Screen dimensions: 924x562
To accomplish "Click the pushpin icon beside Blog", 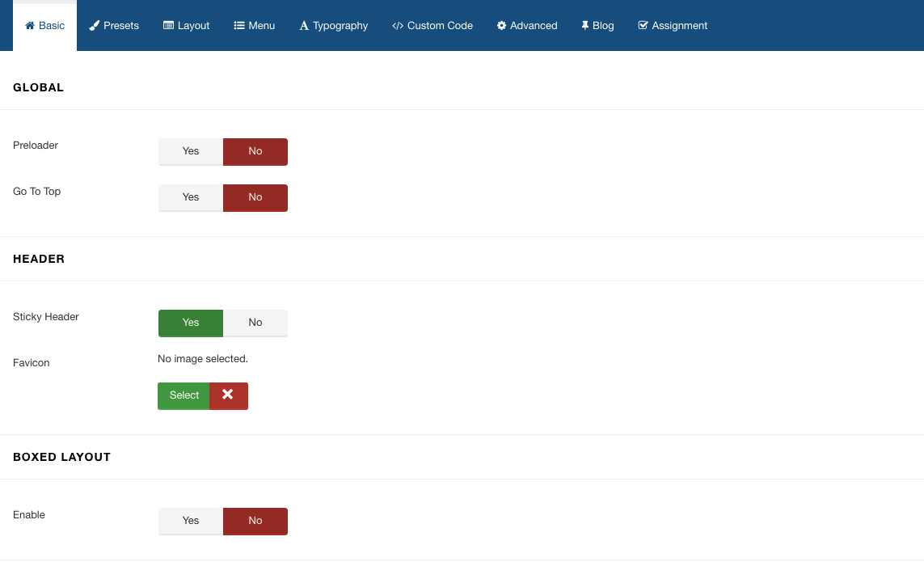I will tap(584, 26).
